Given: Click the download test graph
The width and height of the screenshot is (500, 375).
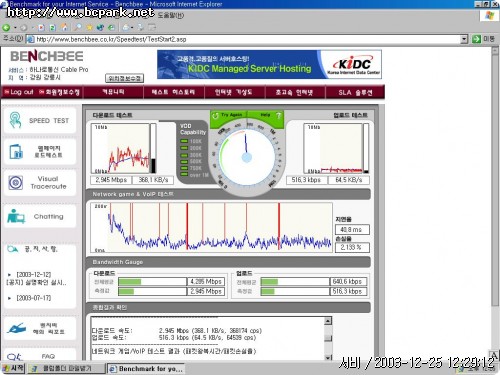Looking at the screenshot, I should click(120, 148).
